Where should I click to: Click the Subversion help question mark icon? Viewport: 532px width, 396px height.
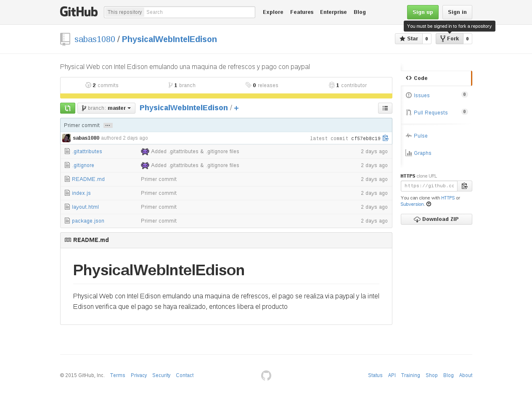click(x=428, y=204)
